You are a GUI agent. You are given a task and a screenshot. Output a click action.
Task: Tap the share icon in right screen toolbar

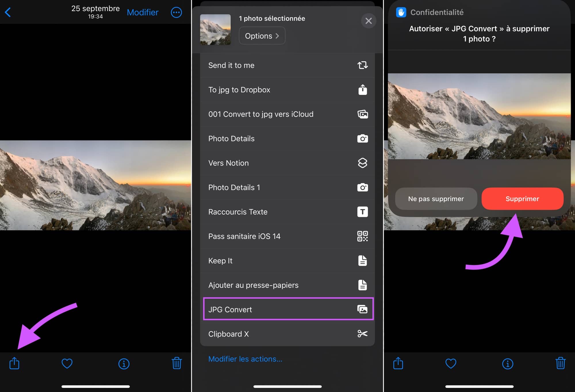(x=398, y=363)
